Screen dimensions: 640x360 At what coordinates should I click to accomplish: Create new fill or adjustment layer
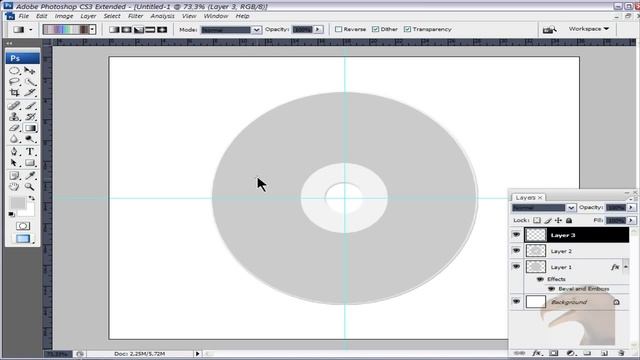571,353
